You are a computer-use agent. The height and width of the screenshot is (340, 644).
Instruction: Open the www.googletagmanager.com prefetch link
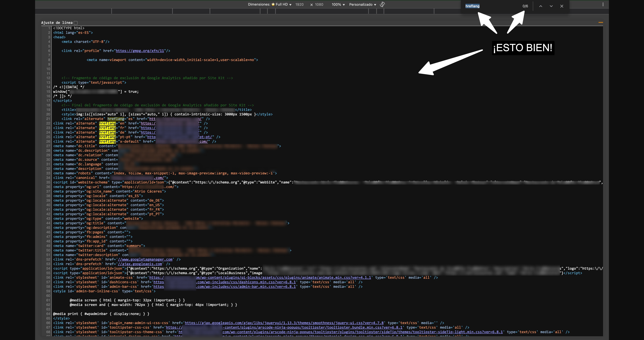[x=145, y=260]
